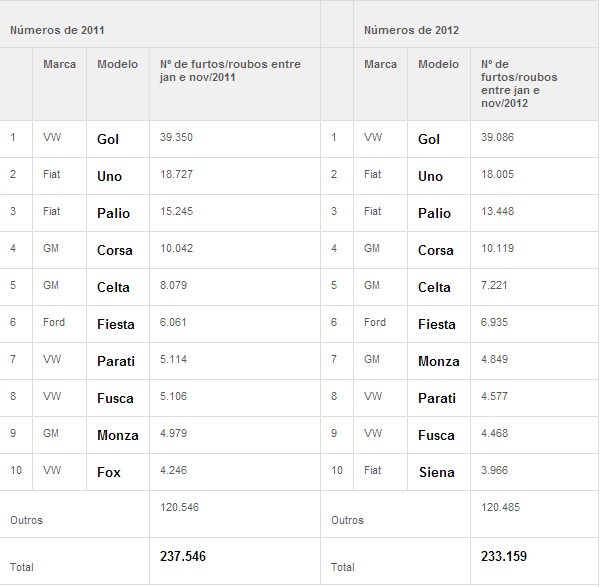Image resolution: width=600 pixels, height=587 pixels.
Task: Click the 'Números de 2011' heading
Action: point(57,30)
